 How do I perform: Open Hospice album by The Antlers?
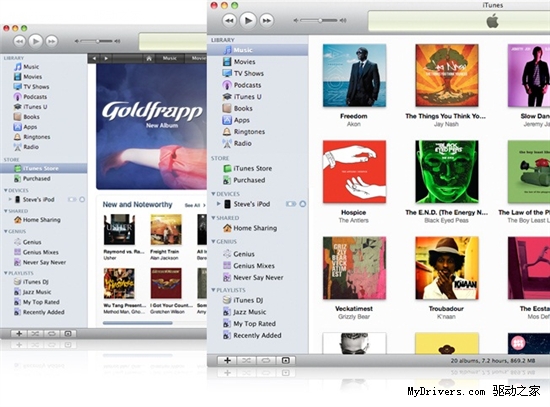(354, 172)
